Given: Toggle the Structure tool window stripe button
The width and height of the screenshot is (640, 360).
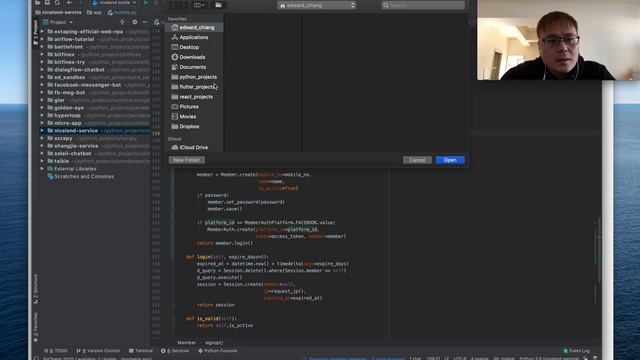Looking at the screenshot, I should [36, 289].
